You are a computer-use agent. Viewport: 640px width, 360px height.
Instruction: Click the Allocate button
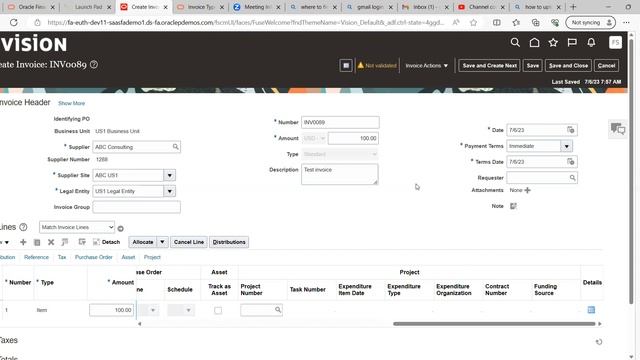143,242
